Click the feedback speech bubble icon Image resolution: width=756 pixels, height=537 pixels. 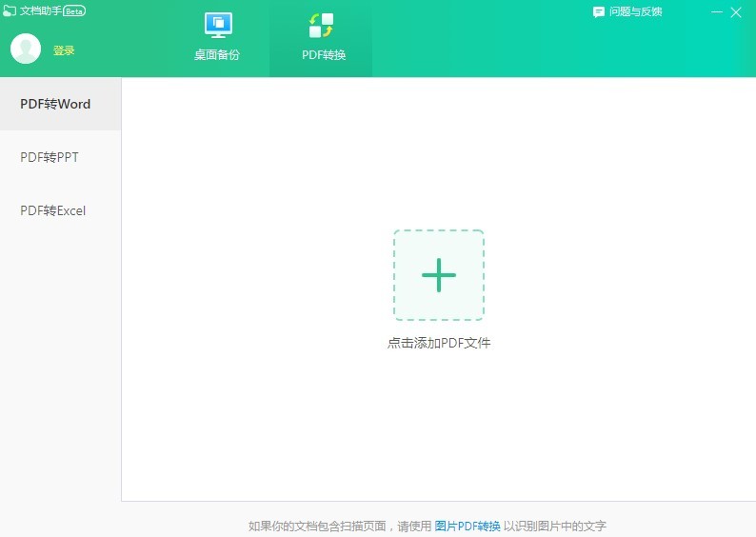pyautogui.click(x=599, y=12)
